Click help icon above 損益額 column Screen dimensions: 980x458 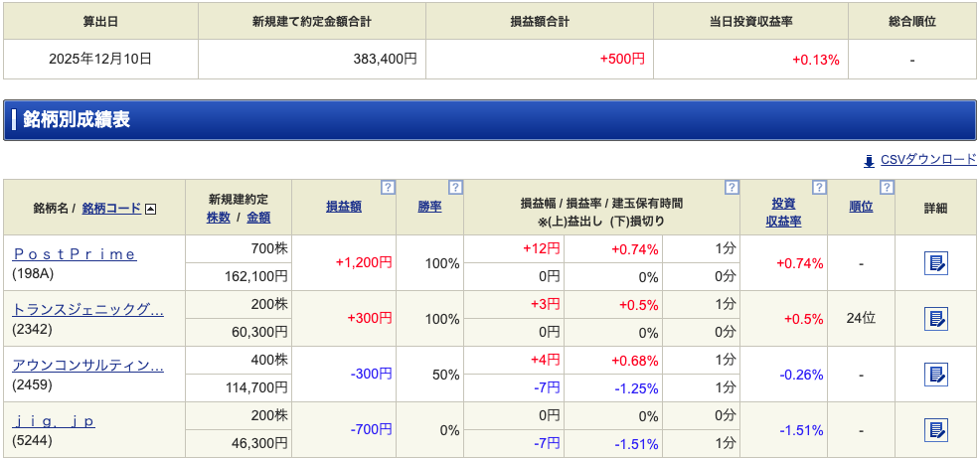[388, 187]
